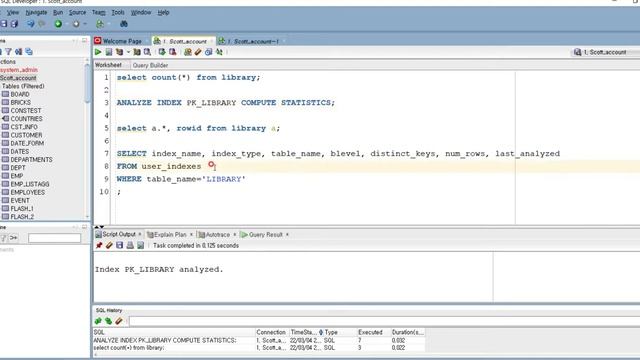
Task: Click the Append icon in SQL History toolbar
Action: (x=98, y=321)
